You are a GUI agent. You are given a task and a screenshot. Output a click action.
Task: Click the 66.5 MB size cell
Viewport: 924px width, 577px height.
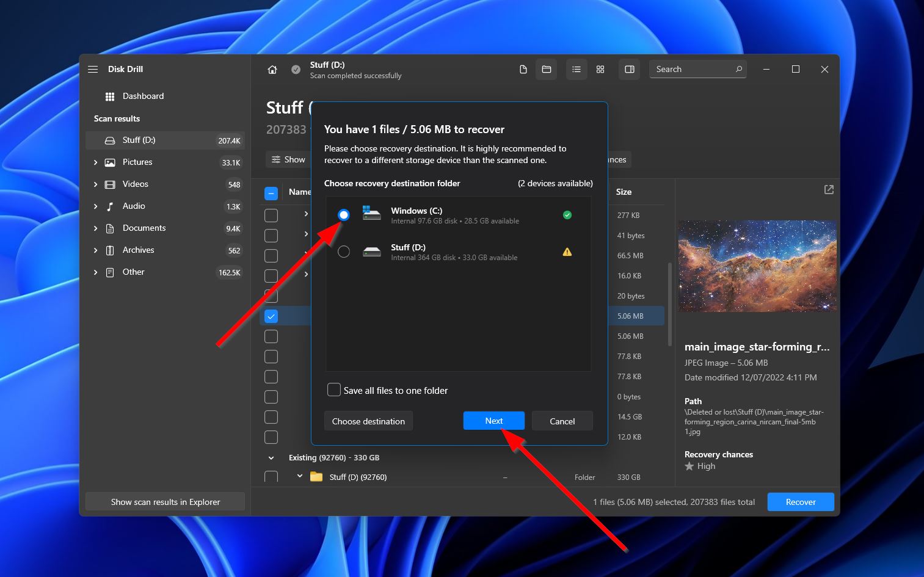[630, 256]
